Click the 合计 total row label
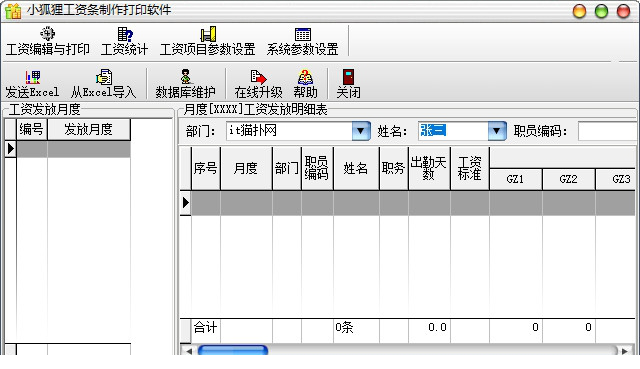 [206, 327]
